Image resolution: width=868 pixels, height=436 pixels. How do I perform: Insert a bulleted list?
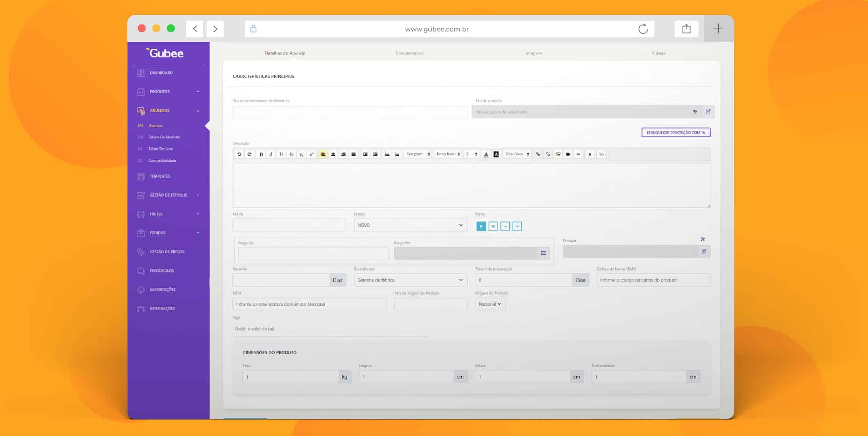[x=387, y=154]
